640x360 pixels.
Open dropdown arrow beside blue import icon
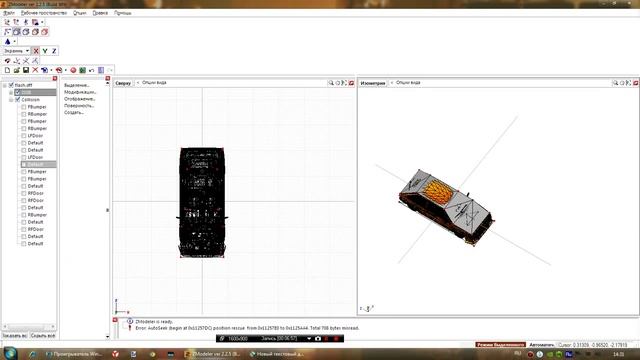pos(51,70)
